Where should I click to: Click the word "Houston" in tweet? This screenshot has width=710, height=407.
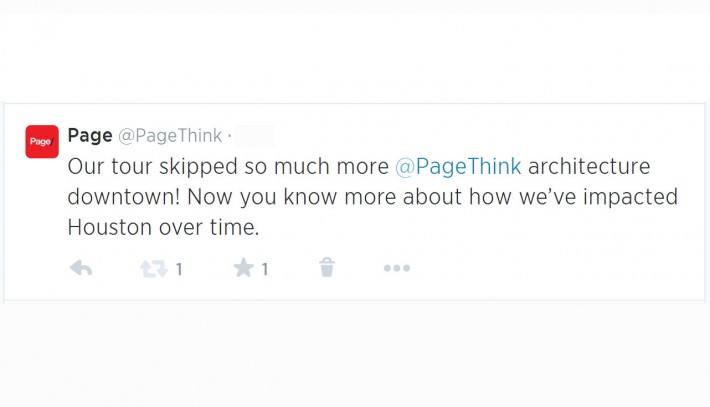[109, 227]
